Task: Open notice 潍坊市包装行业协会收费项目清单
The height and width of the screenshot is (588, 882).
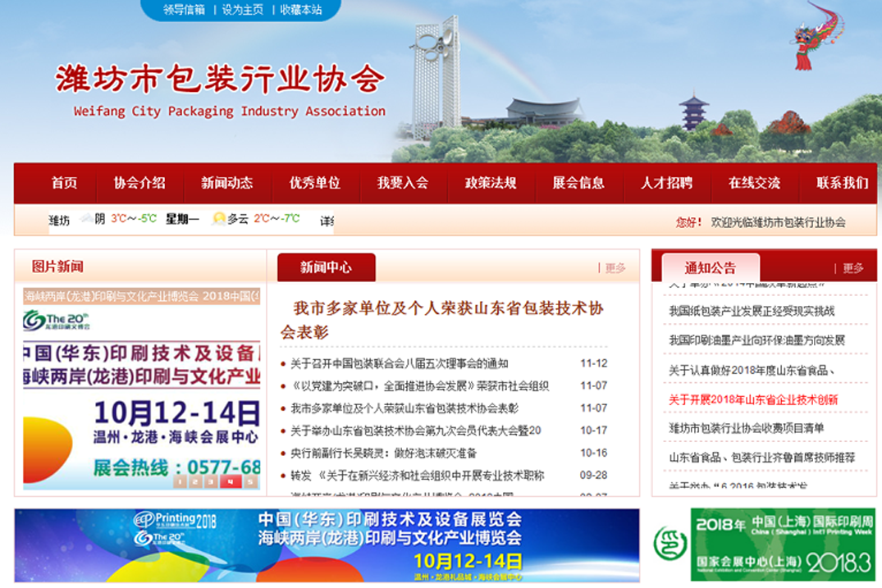Action: click(746, 428)
